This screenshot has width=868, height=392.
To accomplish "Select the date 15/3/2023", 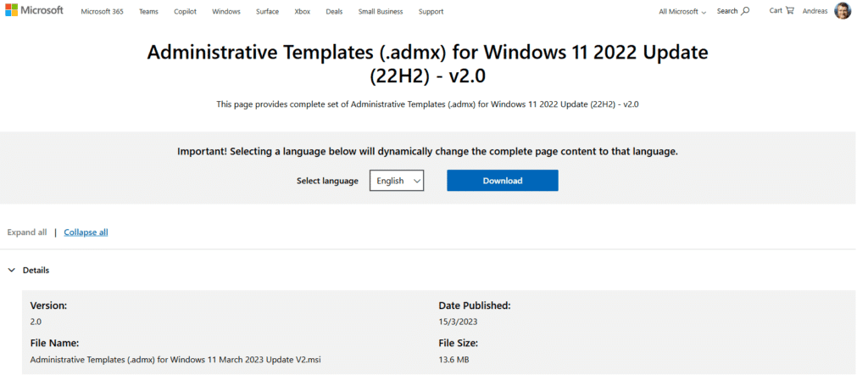I will tap(458, 322).
